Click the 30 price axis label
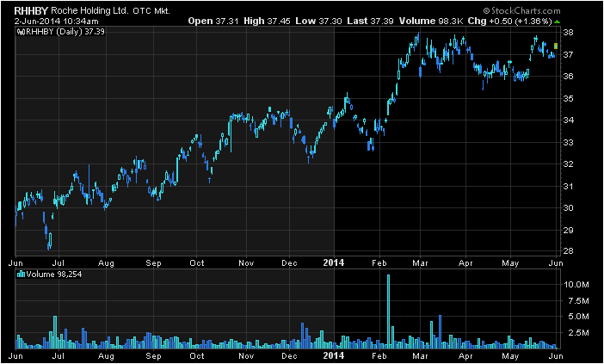The image size is (604, 364). 569,208
